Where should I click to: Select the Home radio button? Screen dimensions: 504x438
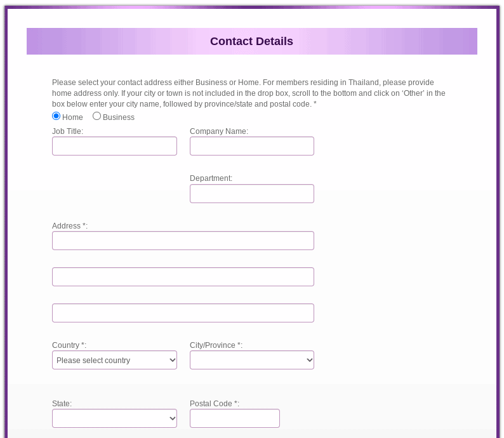[56, 116]
